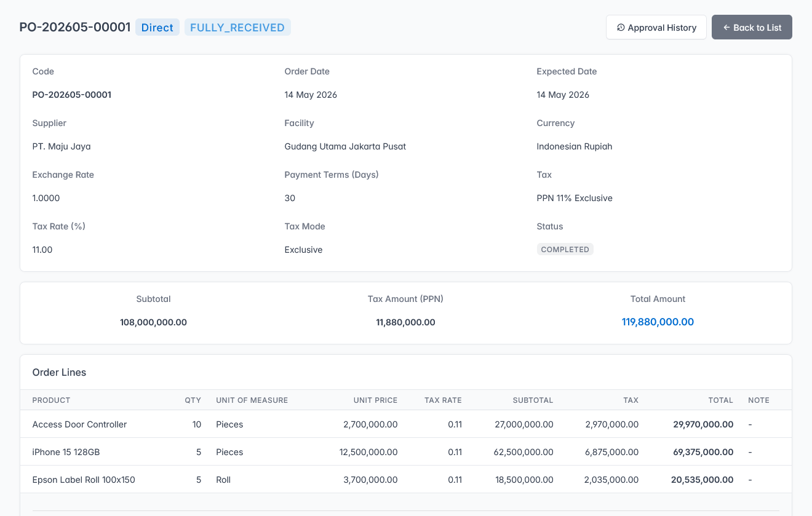This screenshot has width=812, height=516.
Task: Click the subtotal amount 108,000,000.00
Action: (x=153, y=322)
